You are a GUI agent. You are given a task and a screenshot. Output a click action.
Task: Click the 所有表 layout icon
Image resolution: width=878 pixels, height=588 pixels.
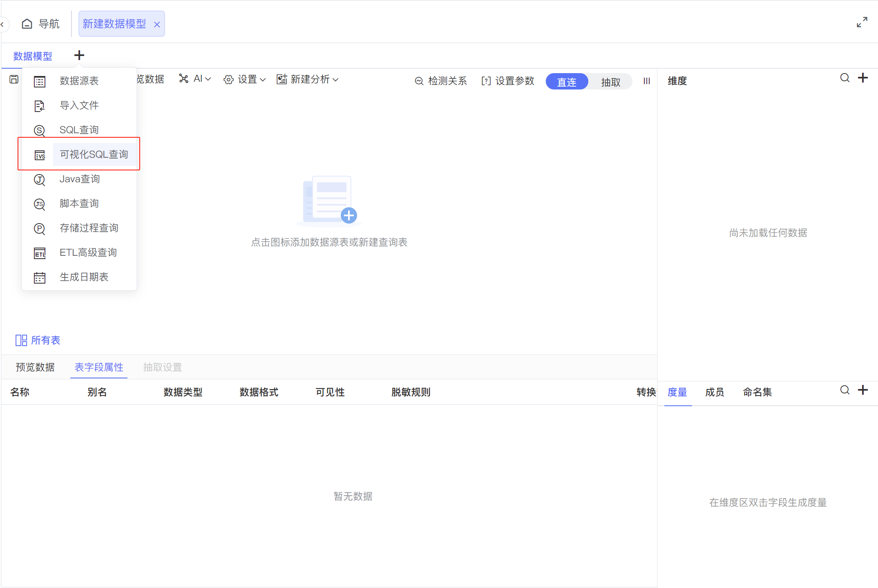[21, 340]
